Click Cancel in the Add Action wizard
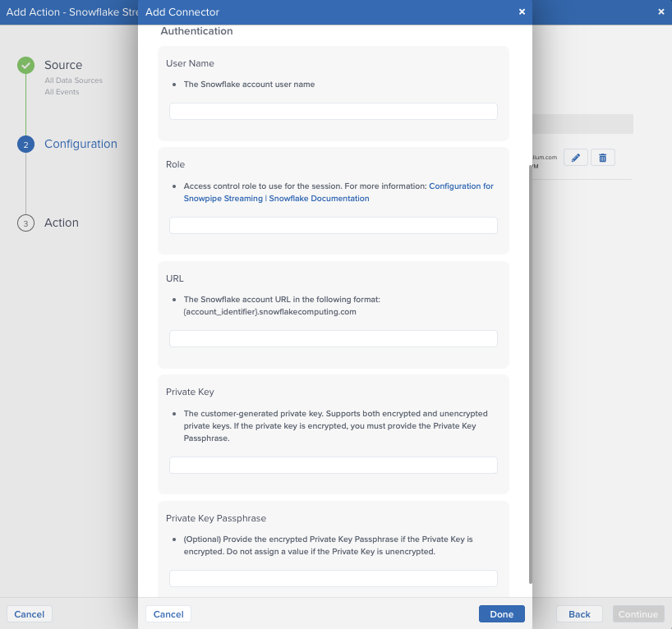The width and height of the screenshot is (672, 629). click(x=30, y=614)
